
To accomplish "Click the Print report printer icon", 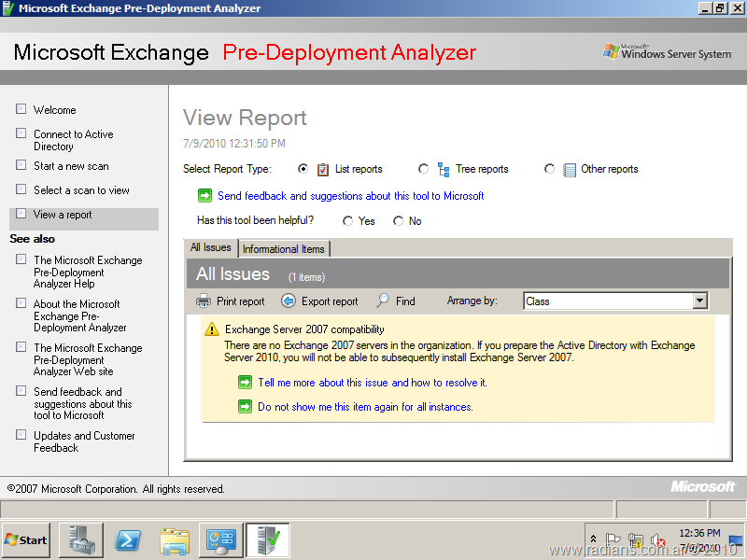I will pyautogui.click(x=204, y=301).
